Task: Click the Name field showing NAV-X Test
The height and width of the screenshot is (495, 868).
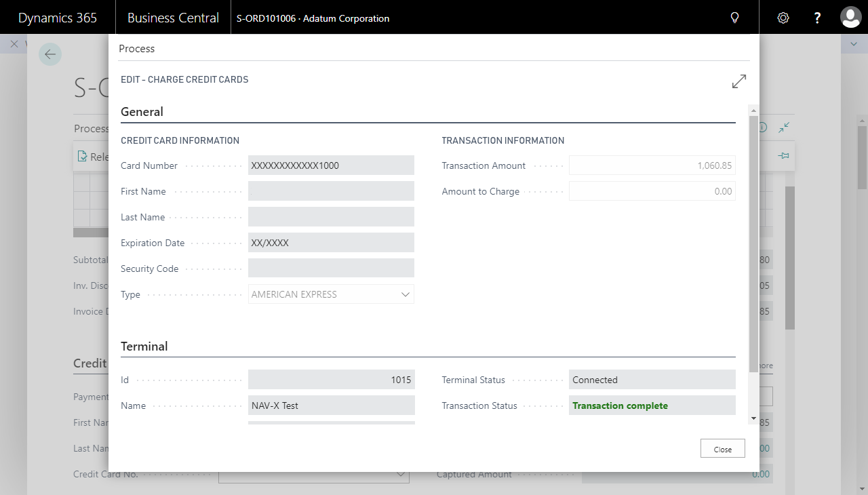Action: [331, 405]
